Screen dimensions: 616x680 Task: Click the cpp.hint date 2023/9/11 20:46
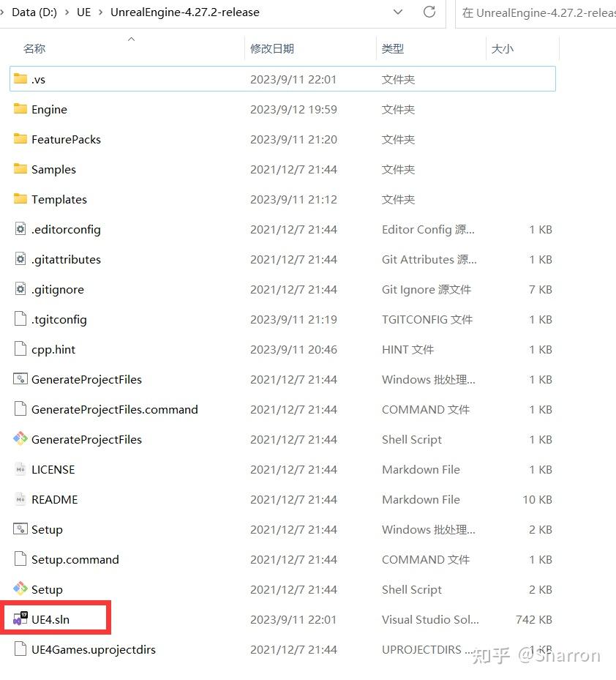coord(293,349)
